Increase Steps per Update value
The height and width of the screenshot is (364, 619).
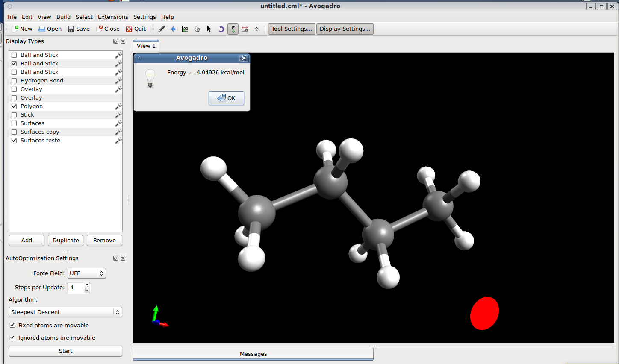tap(87, 285)
